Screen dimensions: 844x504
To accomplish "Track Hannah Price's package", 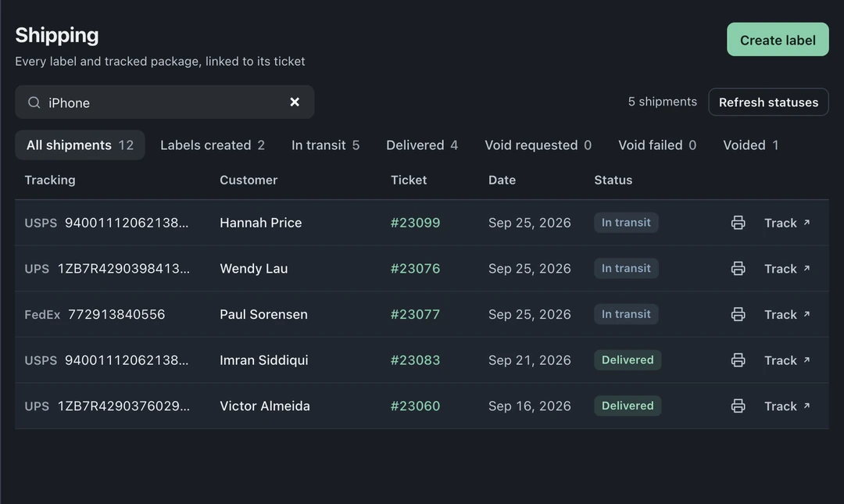I will point(787,223).
